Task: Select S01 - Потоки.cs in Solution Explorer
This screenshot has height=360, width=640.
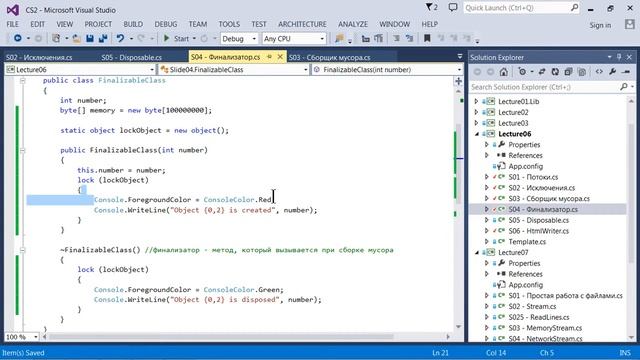Action: point(533,177)
